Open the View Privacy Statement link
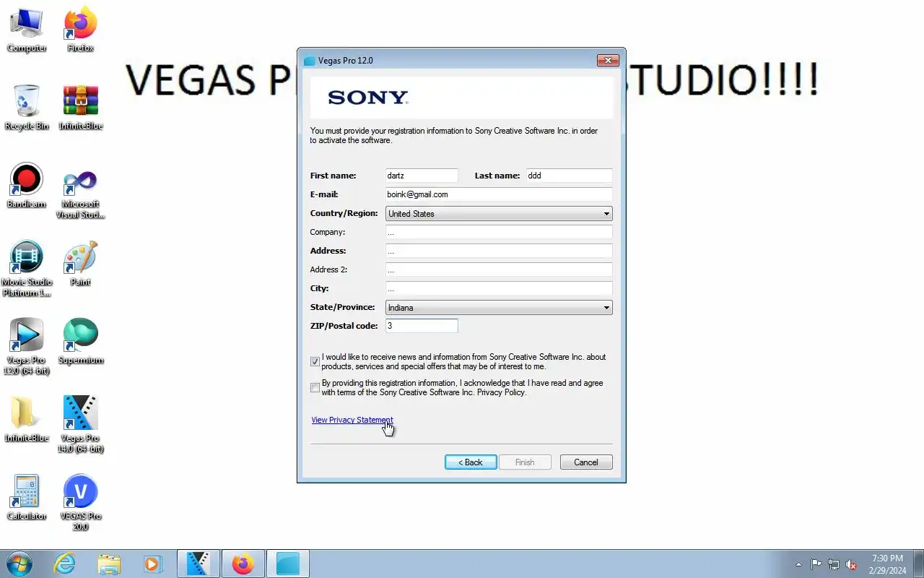The image size is (924, 578). pos(352,420)
